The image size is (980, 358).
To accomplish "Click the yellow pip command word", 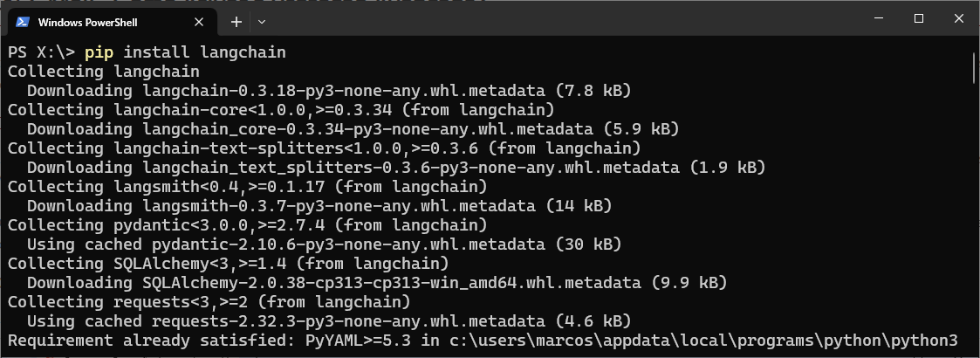I will click(99, 52).
